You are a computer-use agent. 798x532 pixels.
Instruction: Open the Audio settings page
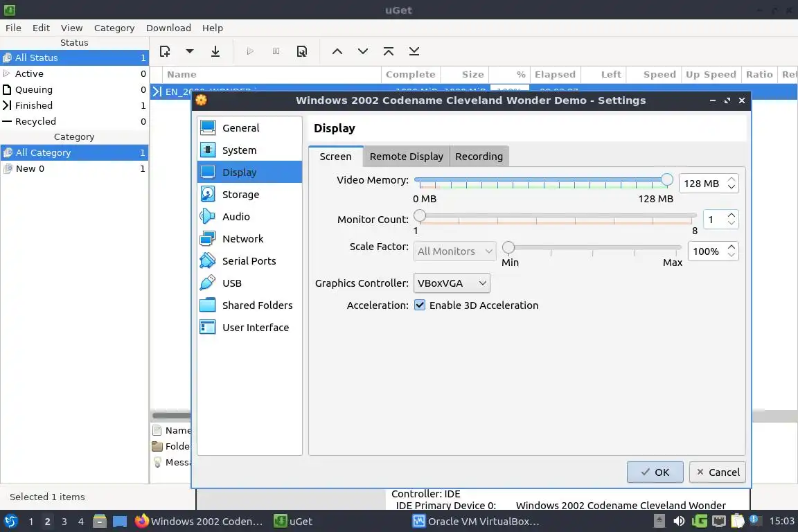(249, 216)
